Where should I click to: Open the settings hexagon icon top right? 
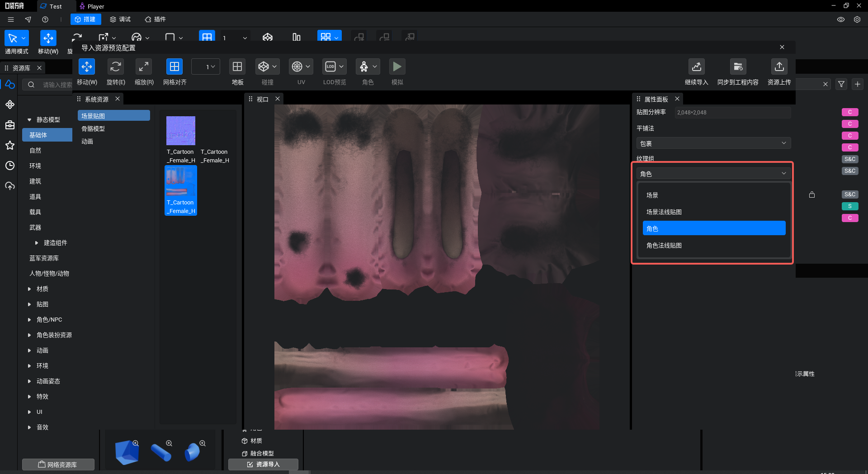857,19
